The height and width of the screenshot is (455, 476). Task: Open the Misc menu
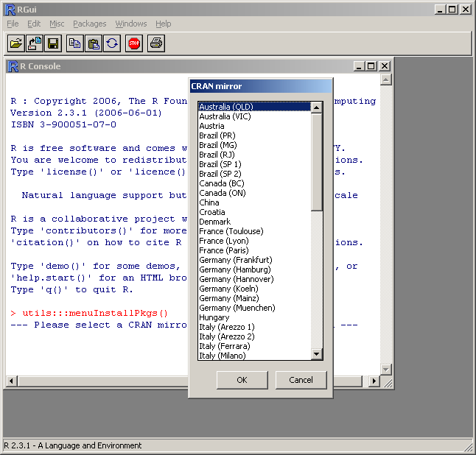pos(57,24)
